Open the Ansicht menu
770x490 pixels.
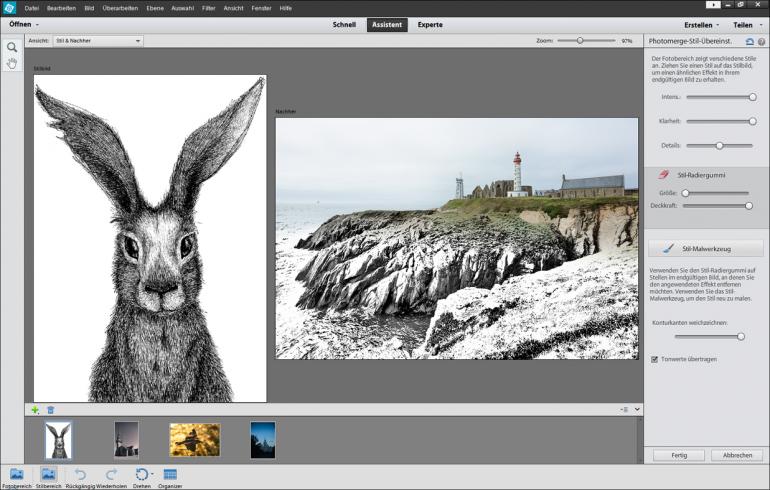[x=233, y=8]
